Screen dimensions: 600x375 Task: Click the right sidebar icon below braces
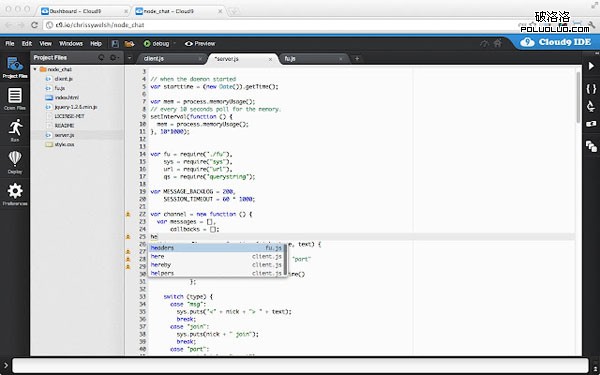pos(591,106)
